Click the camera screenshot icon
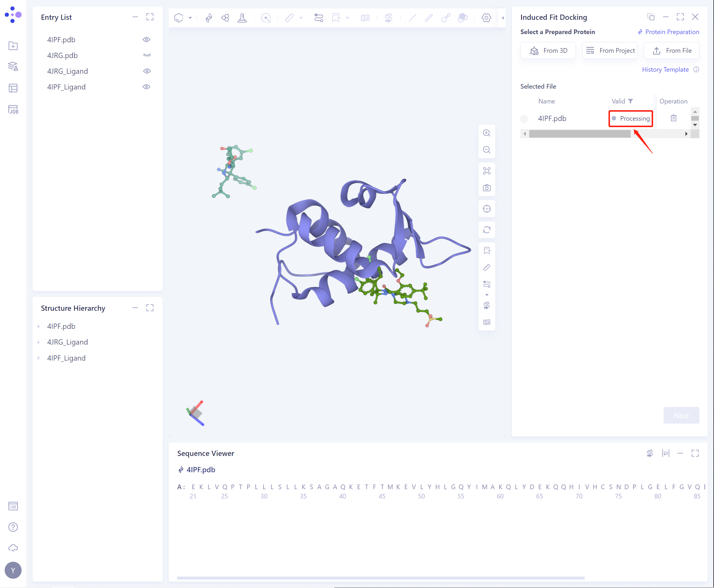This screenshot has width=714, height=588. [486, 188]
